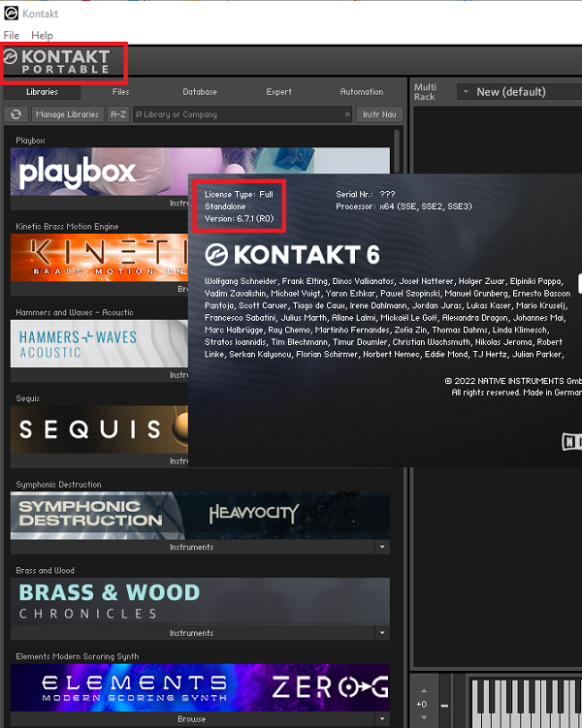Click the Native Instruments NI logo
Viewport: 582px width, 728px height.
pyautogui.click(x=571, y=441)
